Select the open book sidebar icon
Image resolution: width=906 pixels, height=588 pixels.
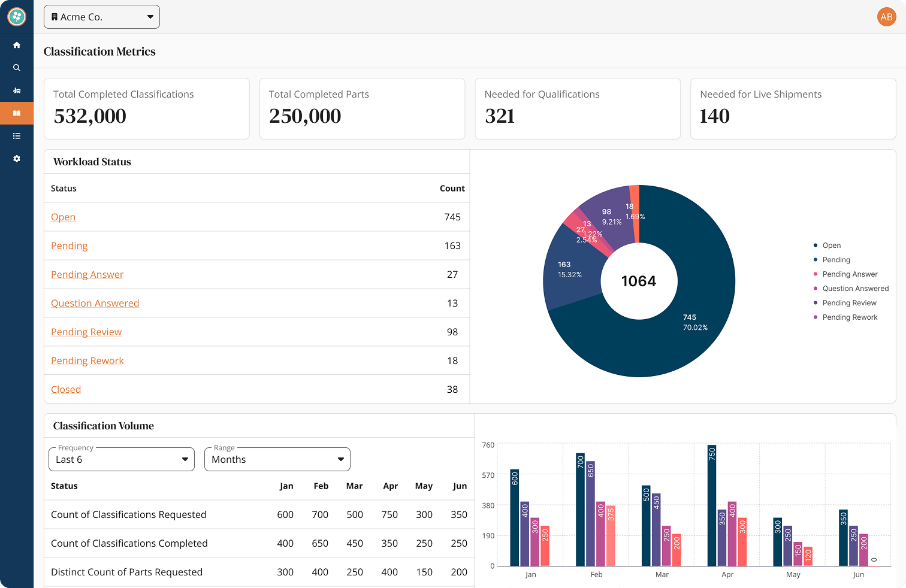(17, 113)
